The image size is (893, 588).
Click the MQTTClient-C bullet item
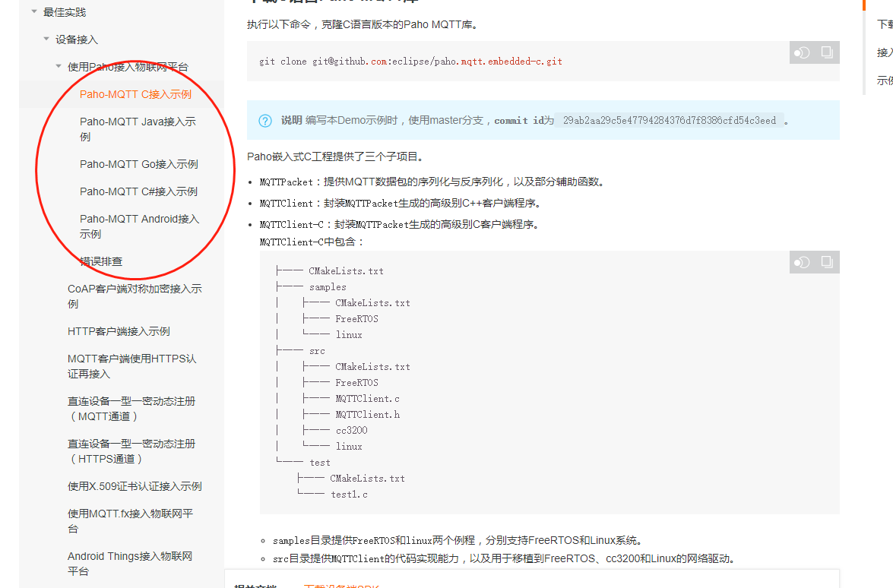pyautogui.click(x=399, y=225)
